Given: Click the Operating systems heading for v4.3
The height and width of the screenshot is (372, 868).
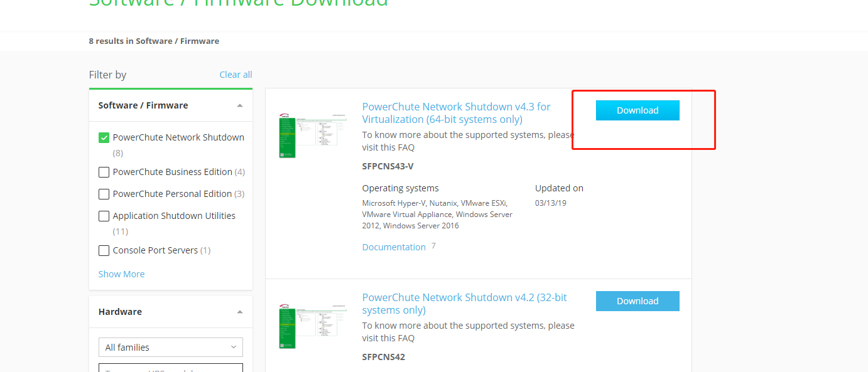Looking at the screenshot, I should point(401,188).
